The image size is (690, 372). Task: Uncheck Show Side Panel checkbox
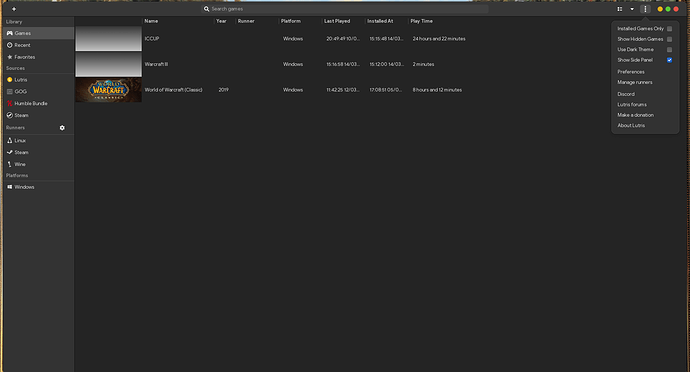[669, 60]
